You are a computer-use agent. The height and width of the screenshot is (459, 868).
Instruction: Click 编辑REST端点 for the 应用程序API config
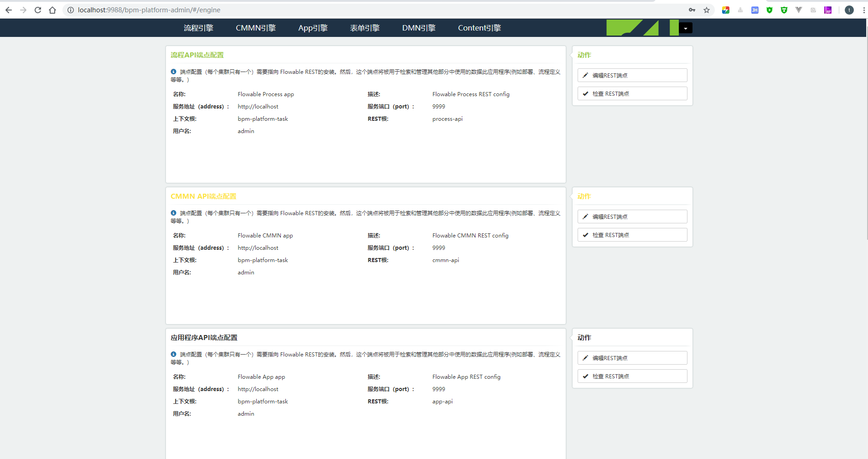pyautogui.click(x=632, y=358)
